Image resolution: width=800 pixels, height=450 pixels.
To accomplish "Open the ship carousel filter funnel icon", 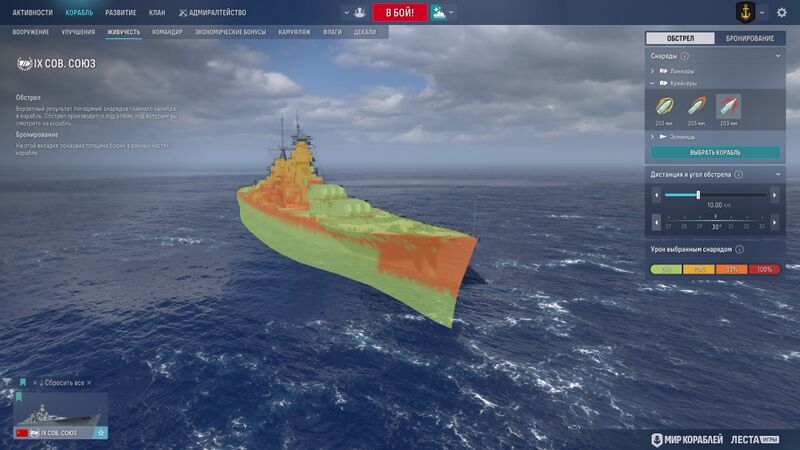I will pos(7,382).
